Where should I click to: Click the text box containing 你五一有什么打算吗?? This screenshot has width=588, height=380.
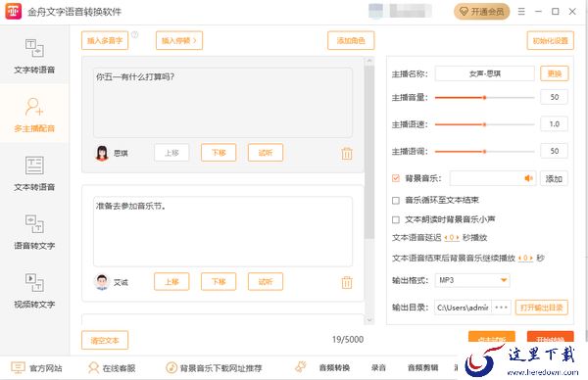click(x=222, y=103)
